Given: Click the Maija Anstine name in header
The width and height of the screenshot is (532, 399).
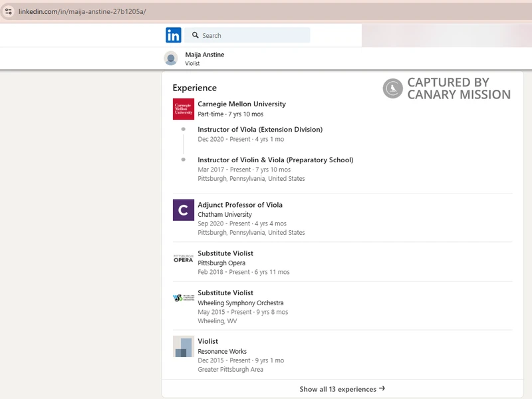Looking at the screenshot, I should [205, 55].
